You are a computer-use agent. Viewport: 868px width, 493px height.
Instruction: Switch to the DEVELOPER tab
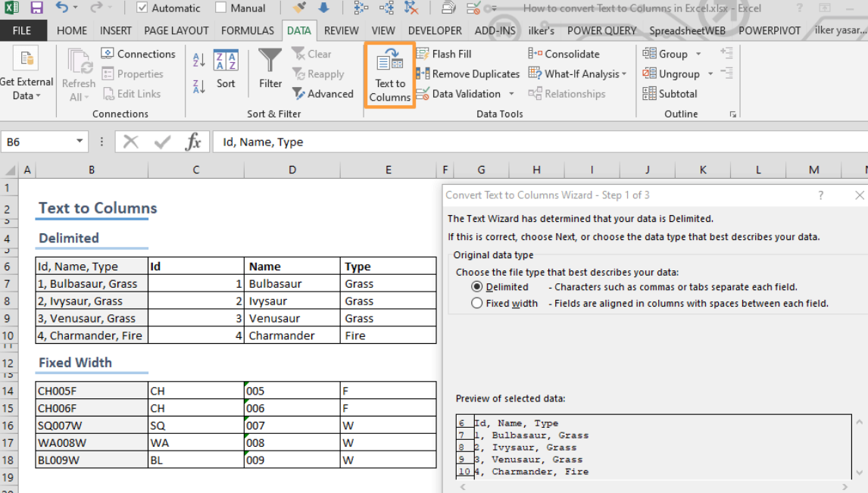pyautogui.click(x=435, y=30)
